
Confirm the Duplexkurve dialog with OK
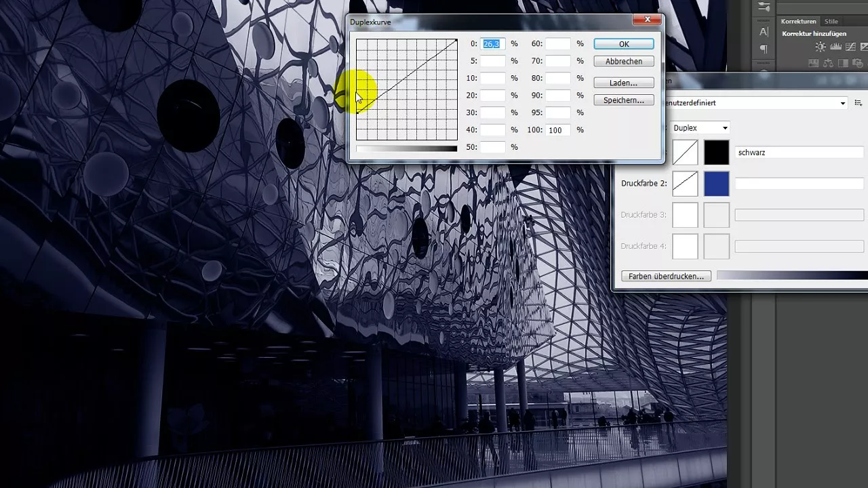click(623, 43)
